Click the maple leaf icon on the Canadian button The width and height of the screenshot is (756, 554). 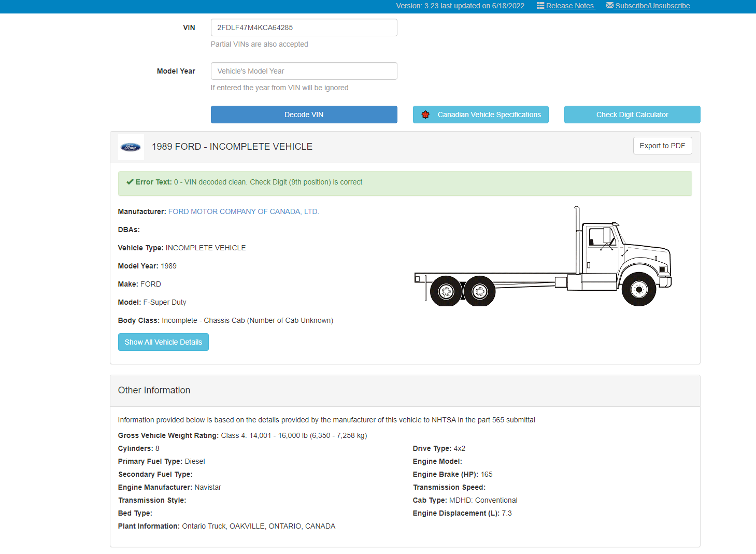pos(426,115)
